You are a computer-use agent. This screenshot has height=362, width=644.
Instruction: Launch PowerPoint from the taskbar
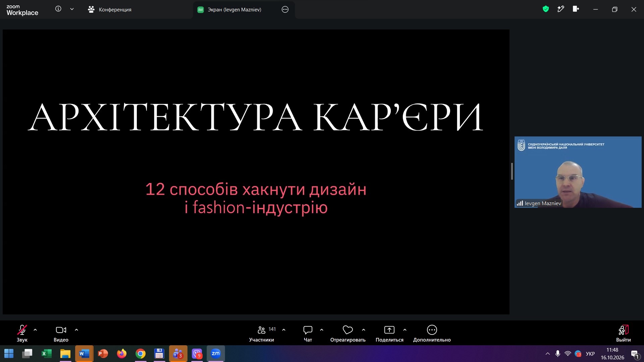coord(103,354)
